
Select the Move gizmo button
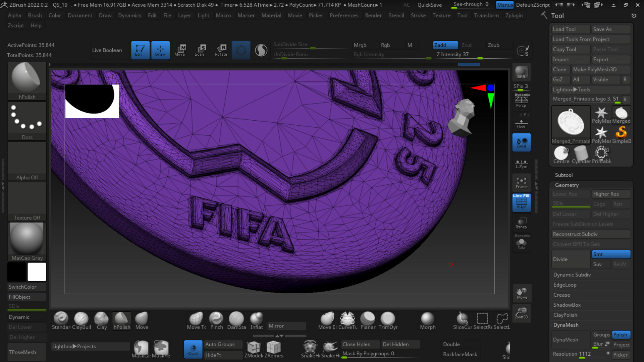[180, 50]
